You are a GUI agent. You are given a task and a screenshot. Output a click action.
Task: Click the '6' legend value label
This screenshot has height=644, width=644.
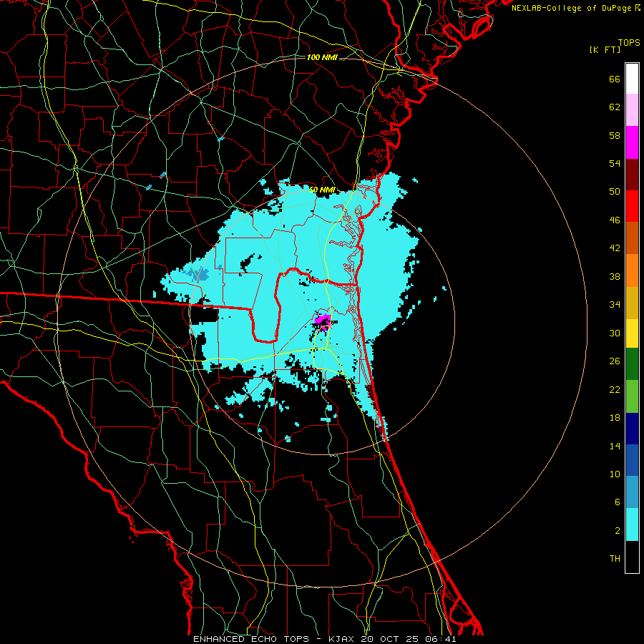(618, 502)
